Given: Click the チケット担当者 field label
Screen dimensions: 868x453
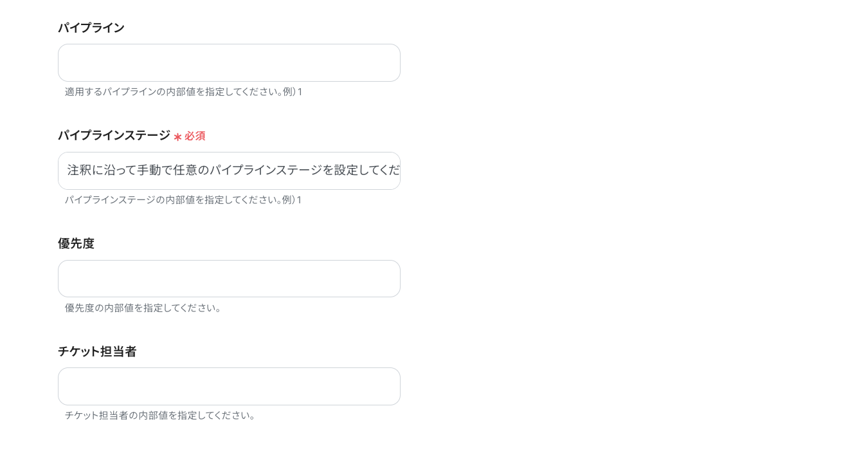Looking at the screenshot, I should click(x=97, y=351).
